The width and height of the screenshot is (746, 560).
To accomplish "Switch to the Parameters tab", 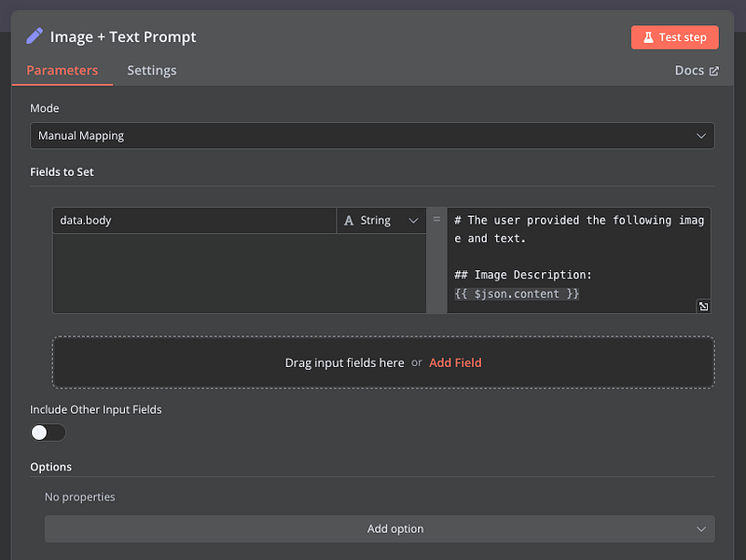I will click(x=62, y=70).
